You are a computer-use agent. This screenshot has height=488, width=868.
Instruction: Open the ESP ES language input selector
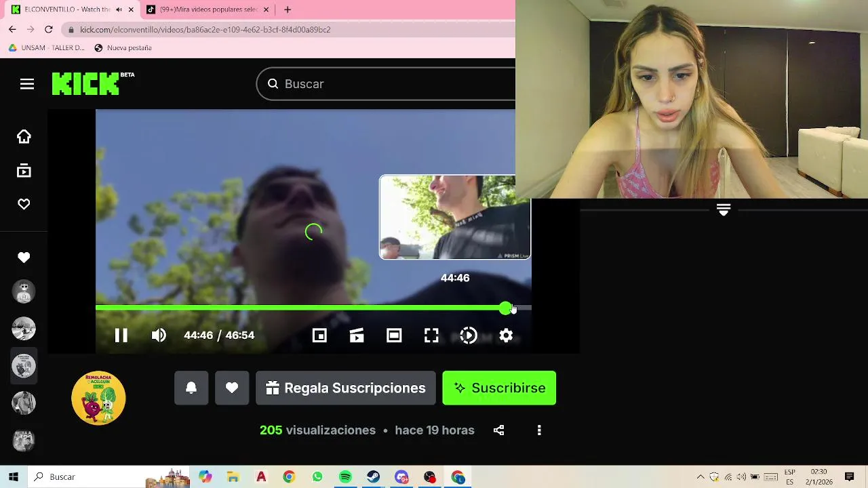(x=789, y=477)
